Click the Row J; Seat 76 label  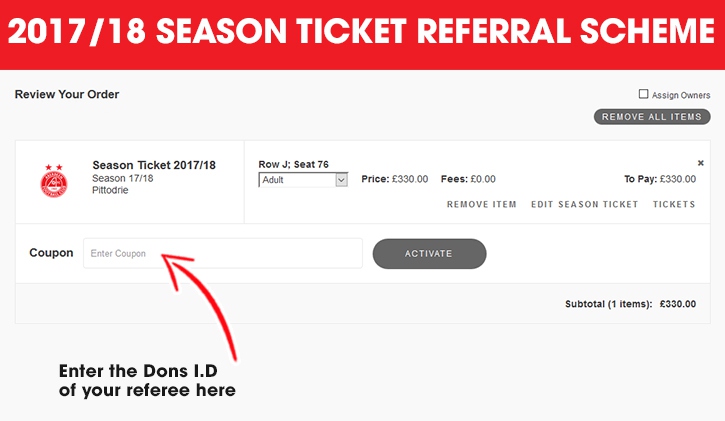pos(294,164)
